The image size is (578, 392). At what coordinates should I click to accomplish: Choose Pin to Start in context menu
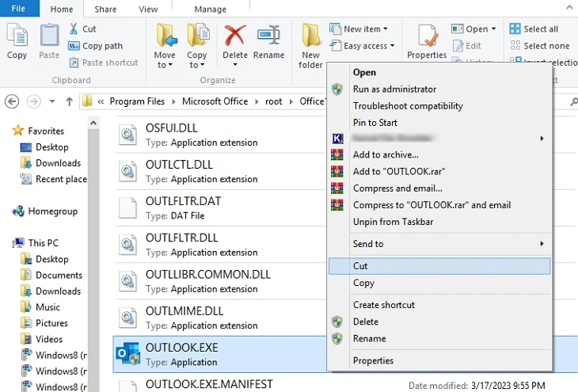point(439,123)
